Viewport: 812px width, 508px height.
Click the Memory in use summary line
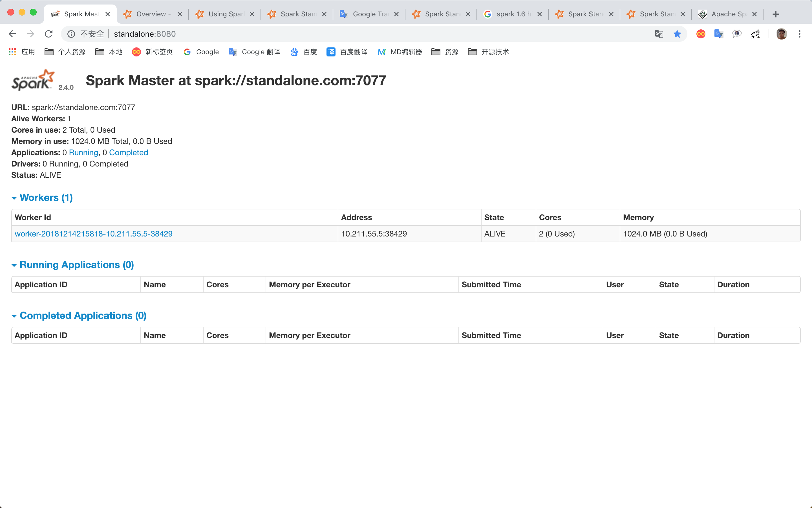pos(92,141)
